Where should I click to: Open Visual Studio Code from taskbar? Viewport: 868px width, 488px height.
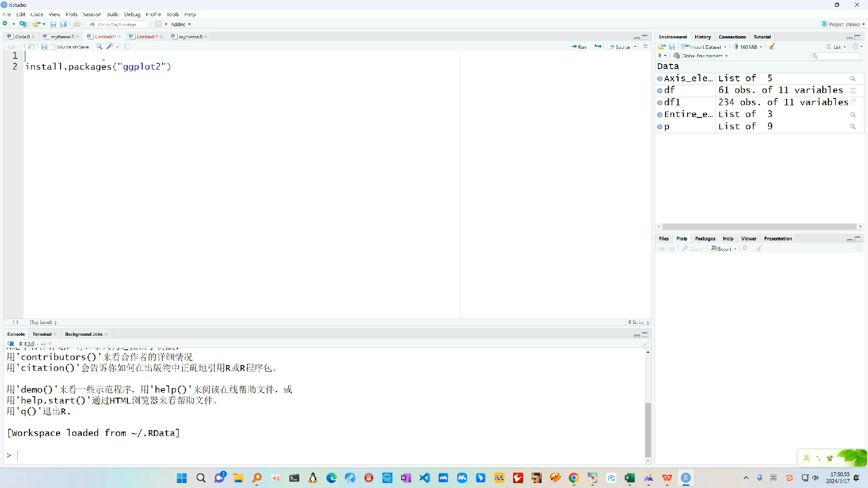(x=425, y=478)
